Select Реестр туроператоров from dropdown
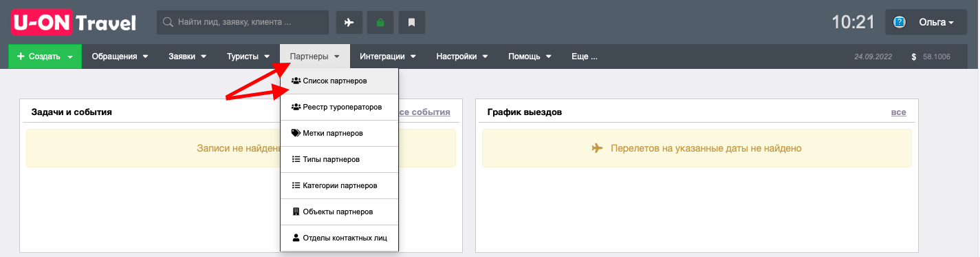This screenshot has height=257, width=980. pyautogui.click(x=339, y=107)
